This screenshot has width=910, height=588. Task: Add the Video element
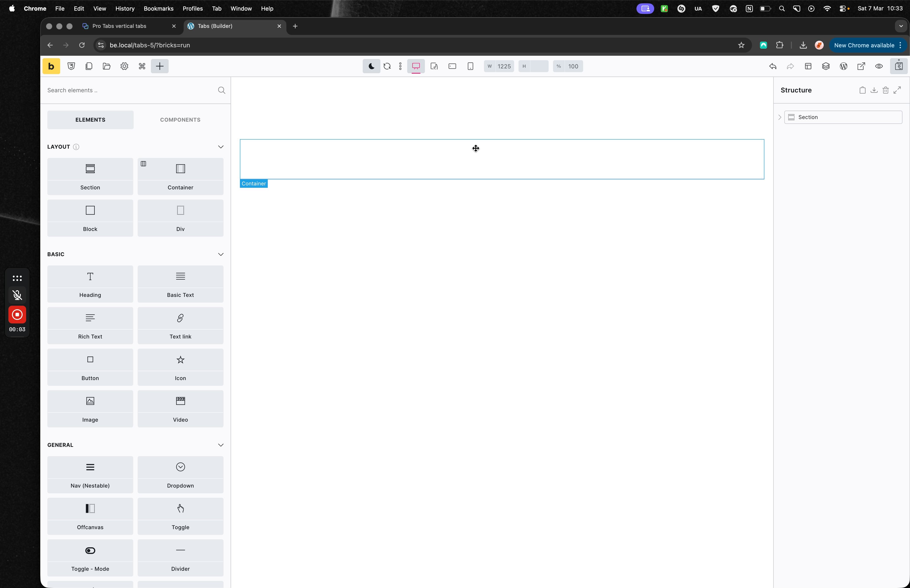[x=180, y=409]
